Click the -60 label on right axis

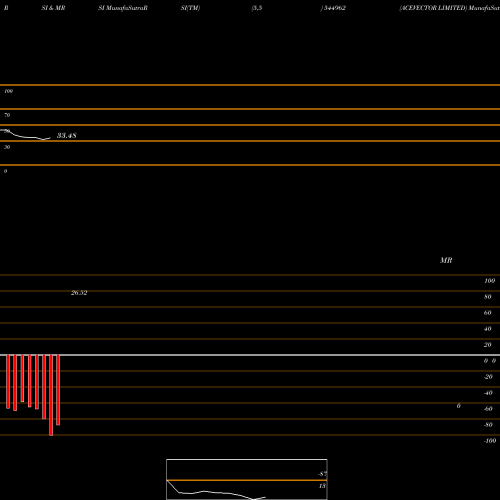click(488, 409)
